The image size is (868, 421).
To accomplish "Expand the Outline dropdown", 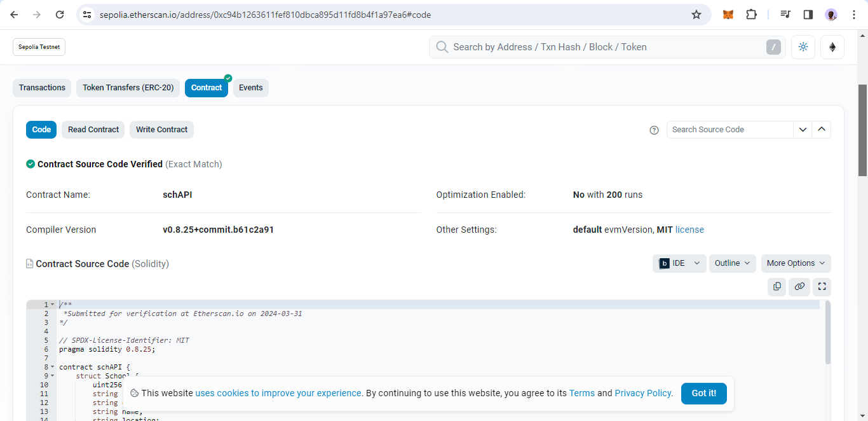I will pyautogui.click(x=733, y=263).
